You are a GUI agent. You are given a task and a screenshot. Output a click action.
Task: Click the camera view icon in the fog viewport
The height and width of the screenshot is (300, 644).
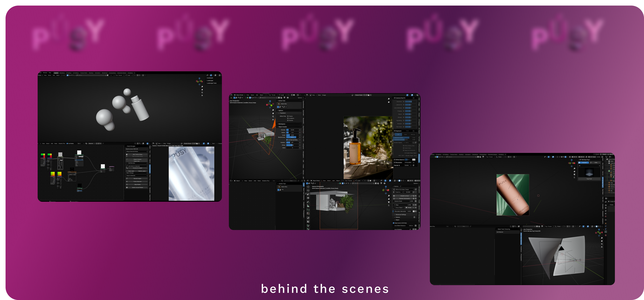(575, 175)
